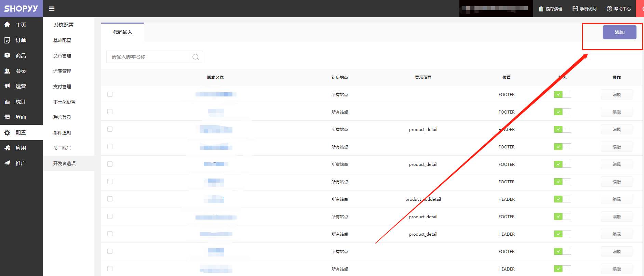Viewport: 644px width, 276px height.
Task: Check the fourth row's checkbox
Action: point(110,146)
